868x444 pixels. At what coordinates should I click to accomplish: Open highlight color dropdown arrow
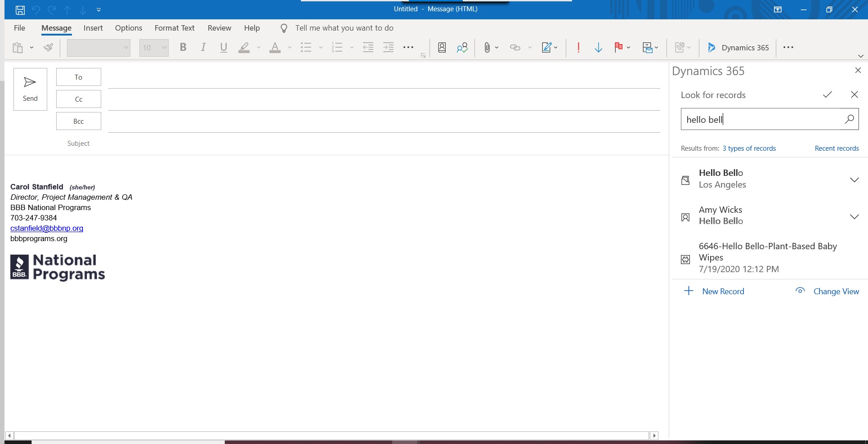(x=259, y=47)
